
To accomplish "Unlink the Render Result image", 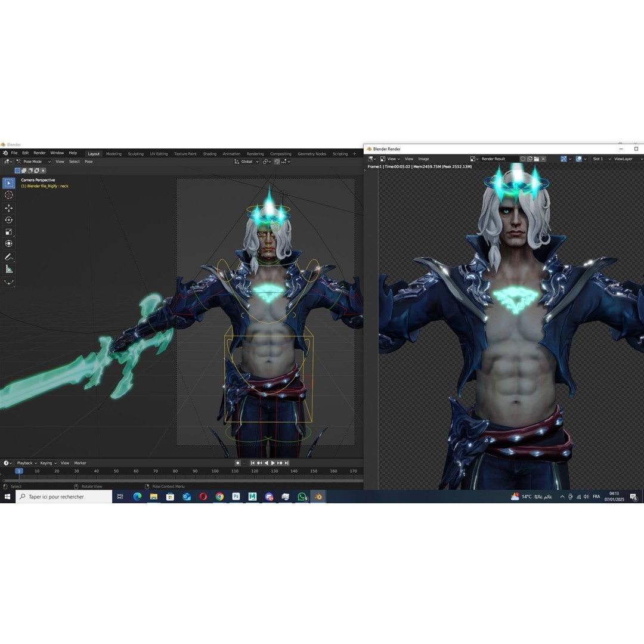I will coord(543,159).
